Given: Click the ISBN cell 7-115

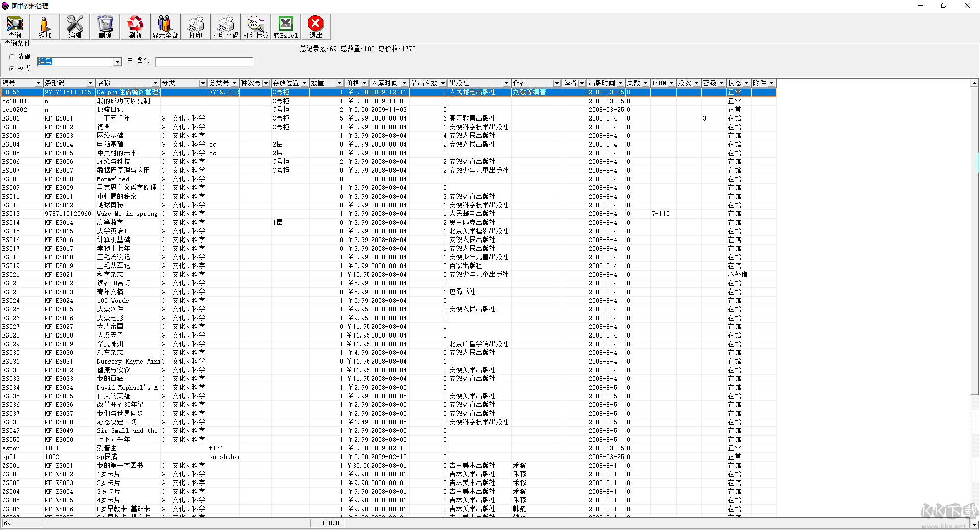Looking at the screenshot, I should tap(660, 214).
